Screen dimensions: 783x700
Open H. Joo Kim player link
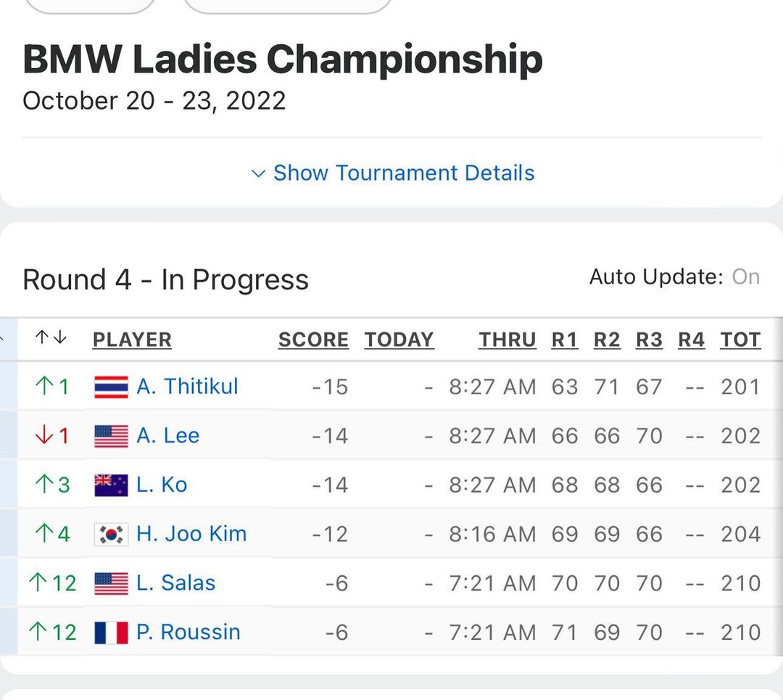coord(191,534)
